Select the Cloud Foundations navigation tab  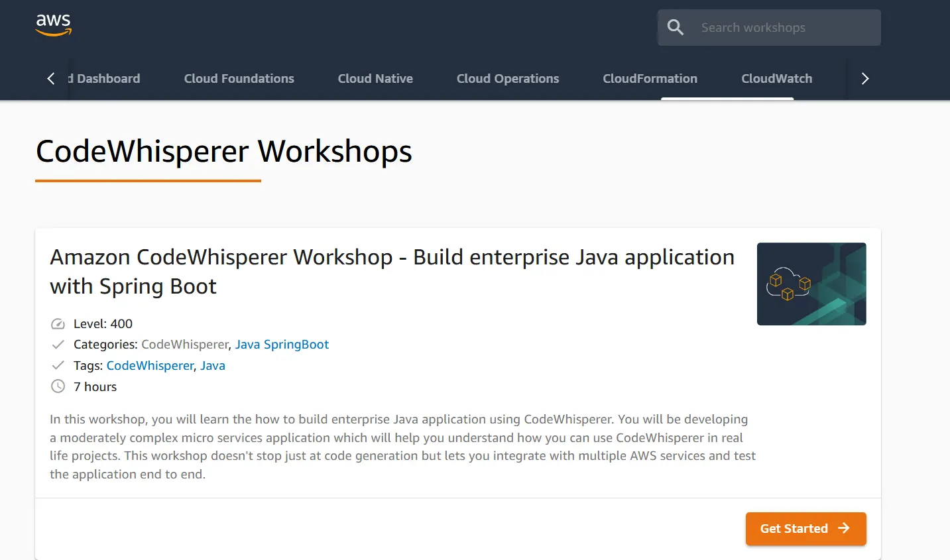[239, 78]
